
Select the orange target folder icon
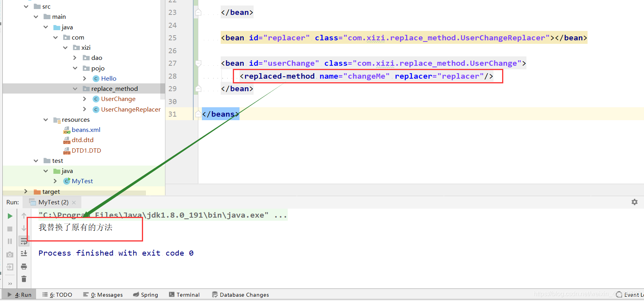pos(37,192)
